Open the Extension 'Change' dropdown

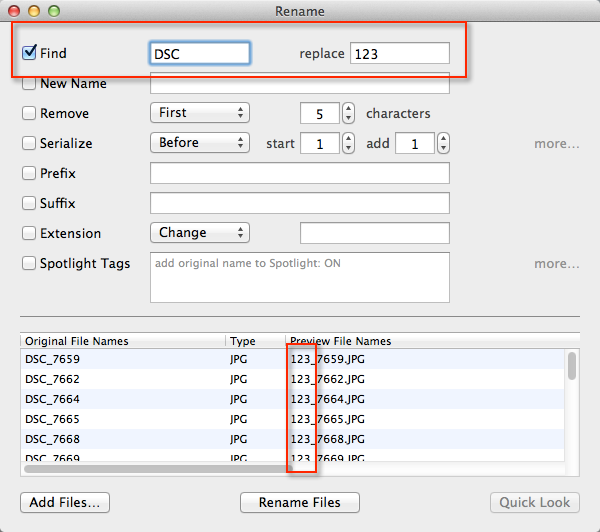pos(199,233)
